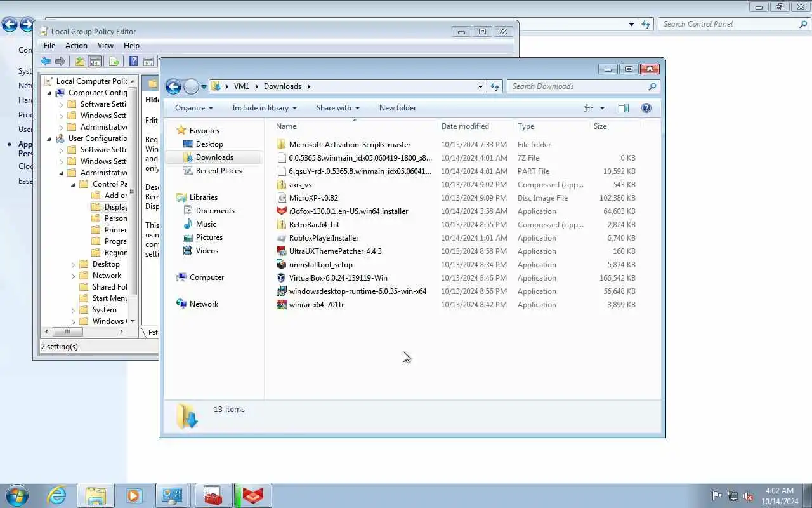
Task: Select the r3dfox installer file icon
Action: (282, 211)
